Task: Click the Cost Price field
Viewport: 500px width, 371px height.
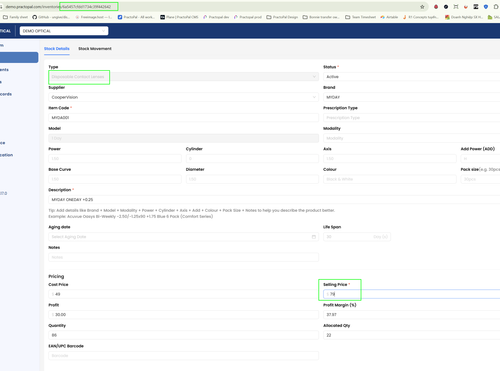Action: [x=183, y=294]
